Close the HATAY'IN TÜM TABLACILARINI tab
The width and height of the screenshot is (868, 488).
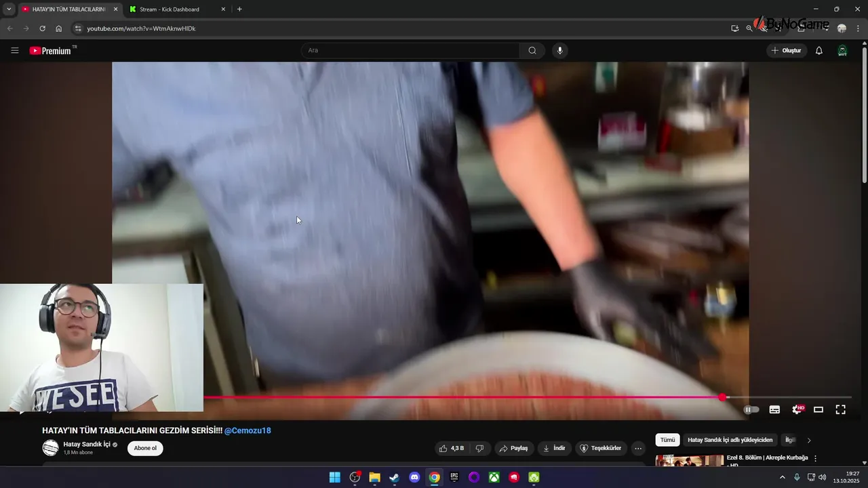[x=115, y=9]
